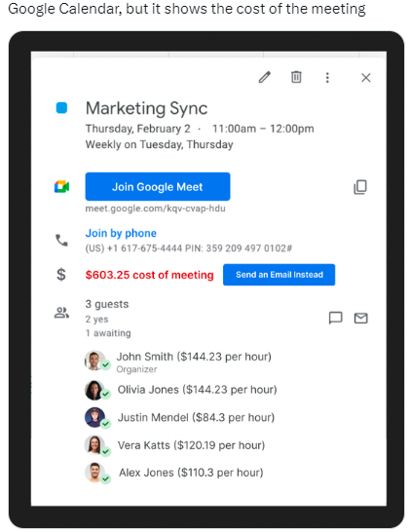Click the Thursday, February 2 date text
The width and height of the screenshot is (410, 532).
click(x=138, y=129)
